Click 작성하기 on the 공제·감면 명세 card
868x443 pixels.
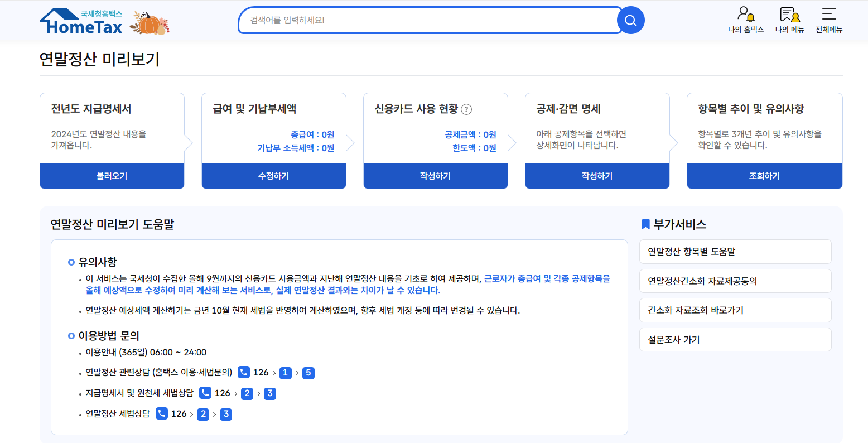pyautogui.click(x=597, y=176)
